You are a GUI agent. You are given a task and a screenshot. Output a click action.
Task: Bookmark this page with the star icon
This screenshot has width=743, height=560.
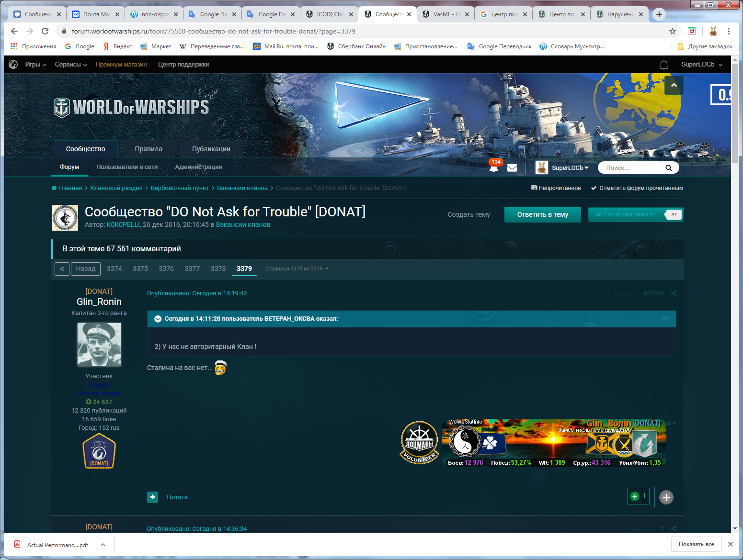(x=673, y=31)
